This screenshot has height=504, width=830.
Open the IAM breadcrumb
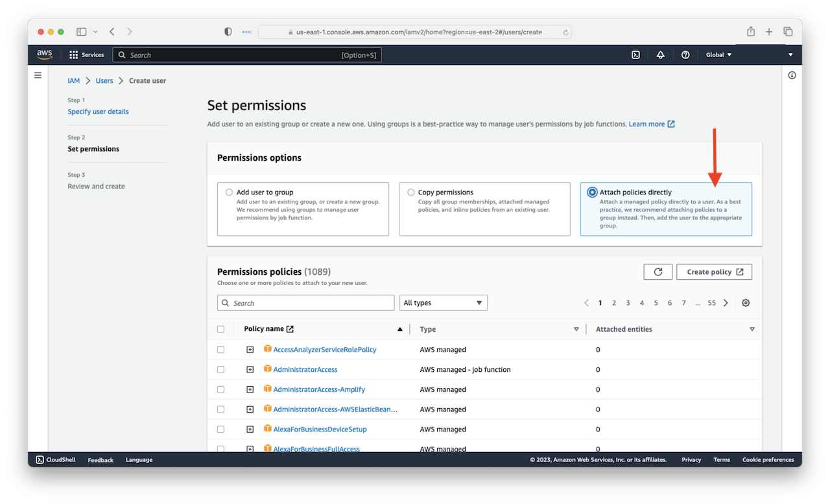tap(74, 81)
